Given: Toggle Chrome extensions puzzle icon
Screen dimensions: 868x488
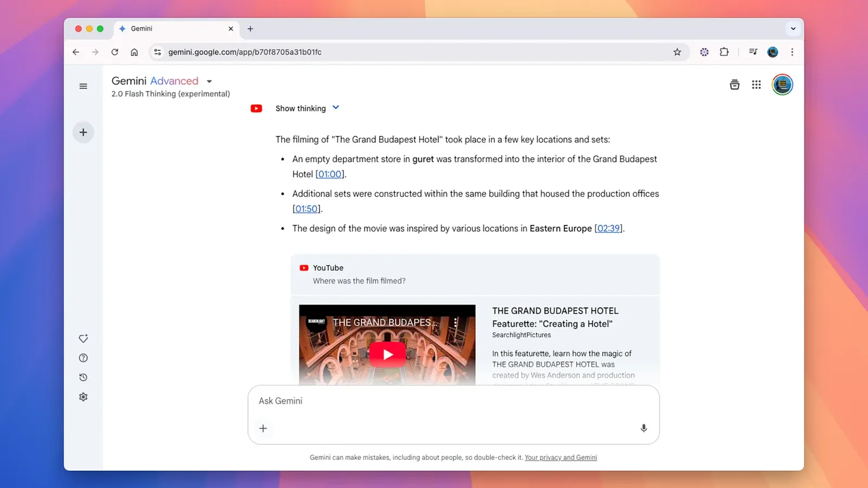Looking at the screenshot, I should 724,52.
